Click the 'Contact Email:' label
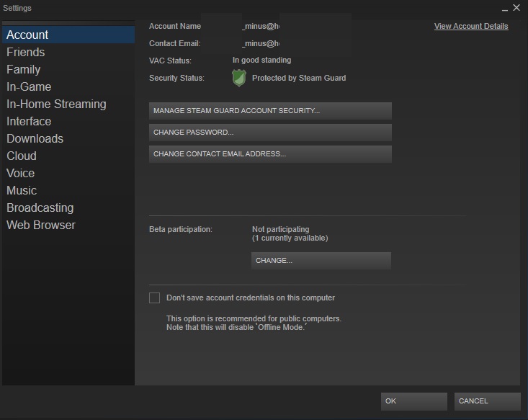The width and height of the screenshot is (528, 420). tap(175, 43)
